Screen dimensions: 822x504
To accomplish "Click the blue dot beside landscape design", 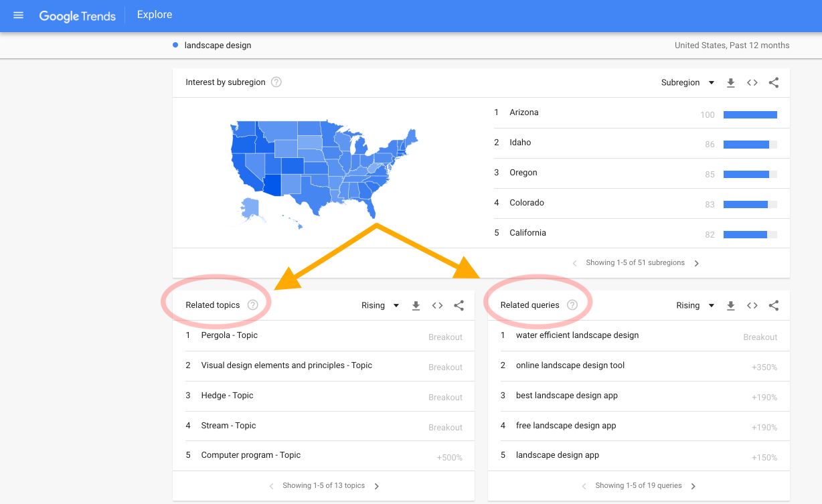I will [175, 44].
